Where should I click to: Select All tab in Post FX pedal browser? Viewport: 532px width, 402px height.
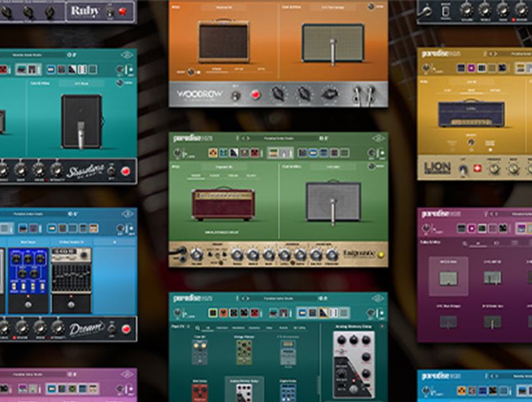(208, 328)
